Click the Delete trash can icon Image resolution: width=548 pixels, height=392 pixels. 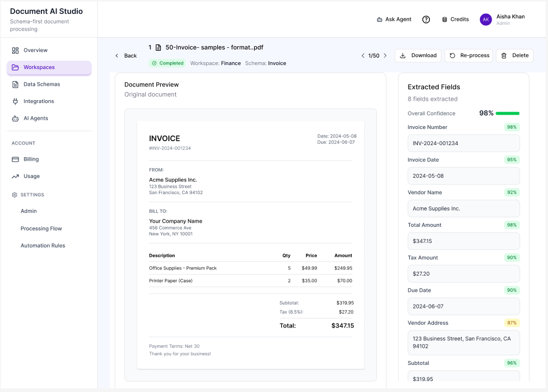point(504,55)
